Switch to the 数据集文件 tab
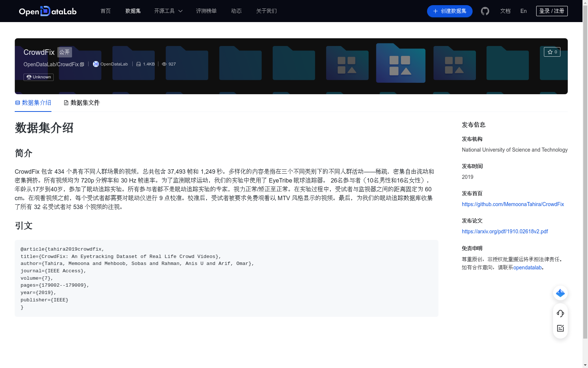This screenshot has width=588, height=368. tap(82, 103)
